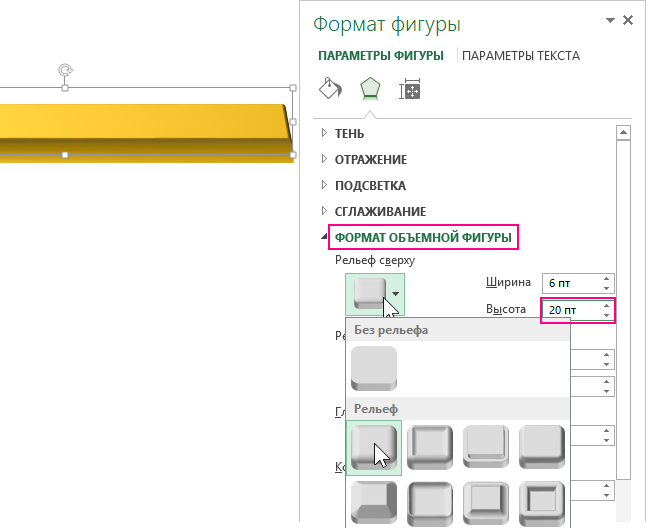646x528 pixels.
Task: Click the Рельеф gallery heading
Action: click(x=376, y=409)
